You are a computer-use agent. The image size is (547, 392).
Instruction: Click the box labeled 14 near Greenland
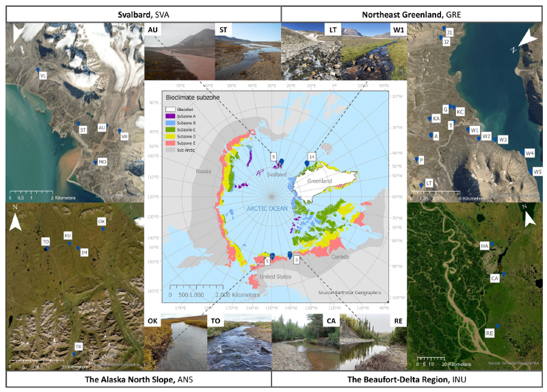click(x=311, y=157)
